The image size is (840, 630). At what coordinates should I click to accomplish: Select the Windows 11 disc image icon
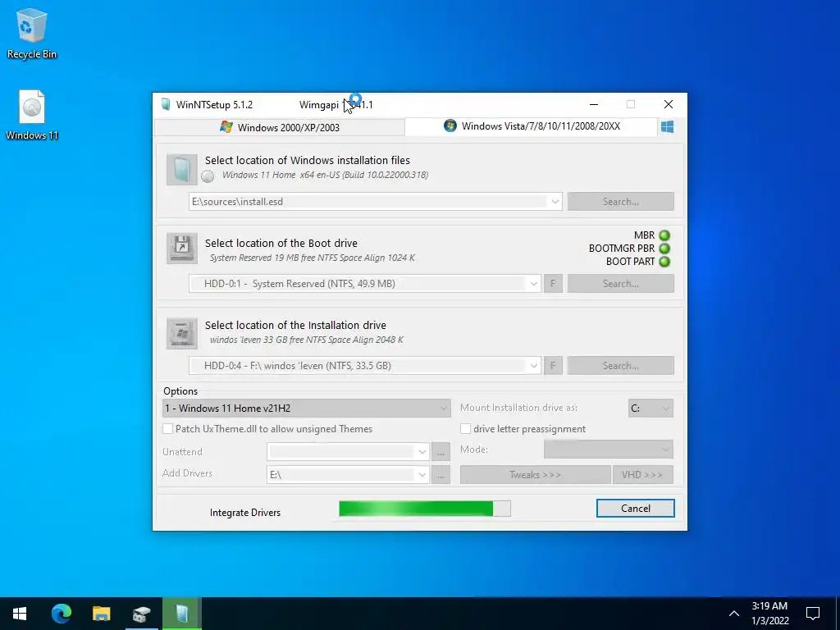coord(32,115)
